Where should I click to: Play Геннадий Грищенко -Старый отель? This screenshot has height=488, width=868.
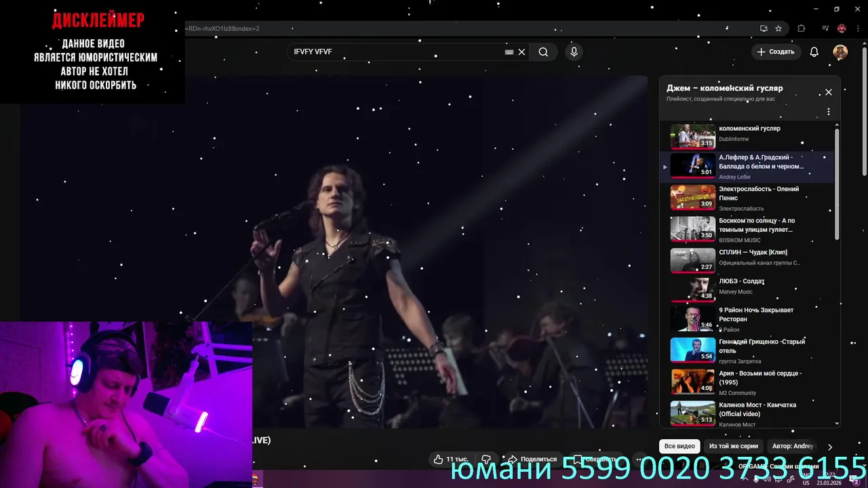click(x=762, y=346)
